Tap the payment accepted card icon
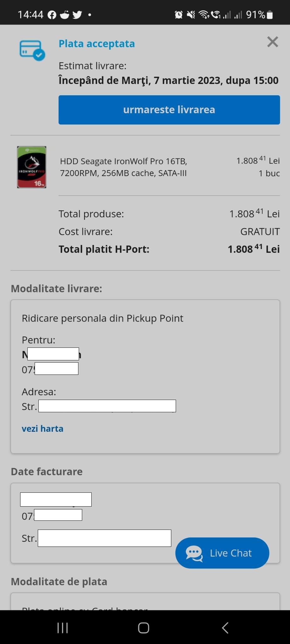Image resolution: width=290 pixels, height=644 pixels. [x=32, y=50]
